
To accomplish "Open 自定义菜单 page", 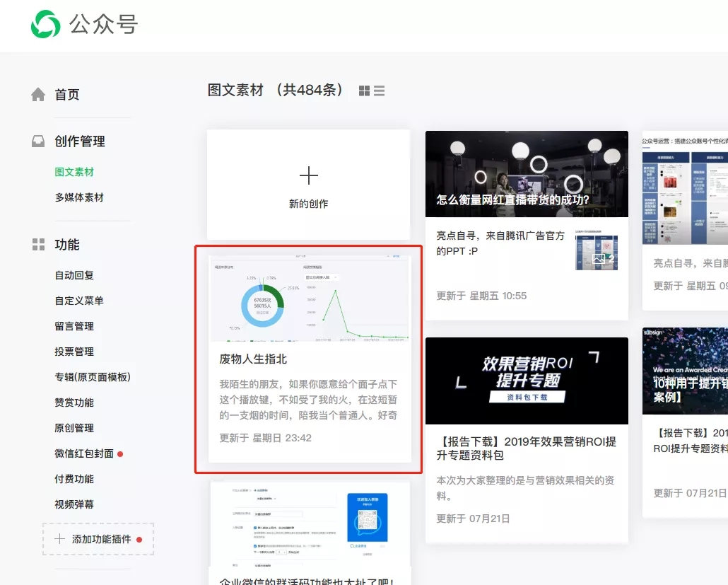I will (x=79, y=301).
